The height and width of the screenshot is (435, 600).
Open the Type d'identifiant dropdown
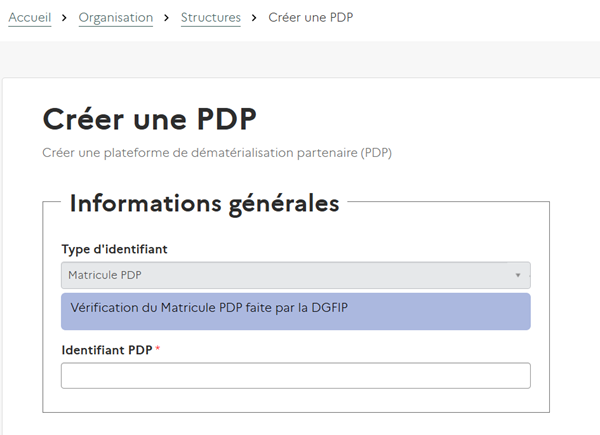(296, 275)
